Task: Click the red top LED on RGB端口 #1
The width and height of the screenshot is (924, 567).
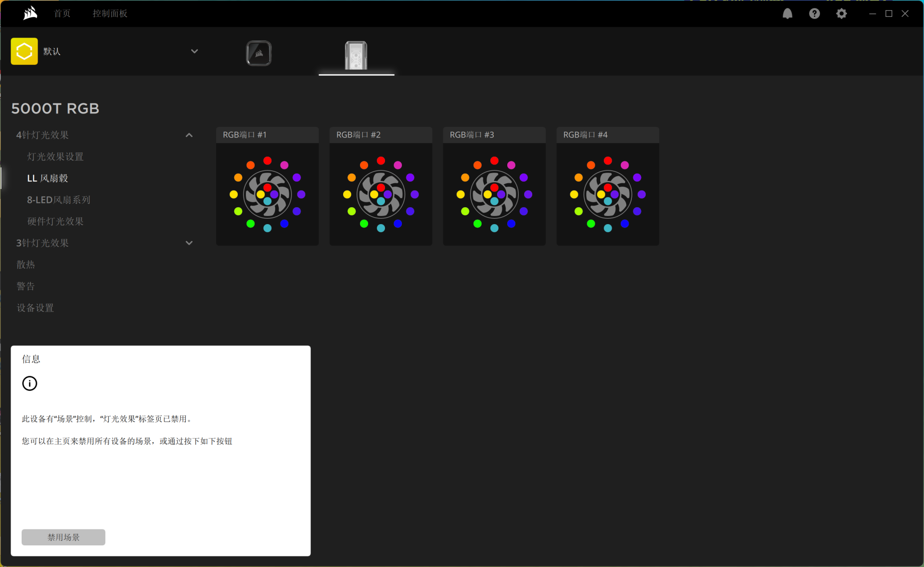Action: click(x=268, y=161)
